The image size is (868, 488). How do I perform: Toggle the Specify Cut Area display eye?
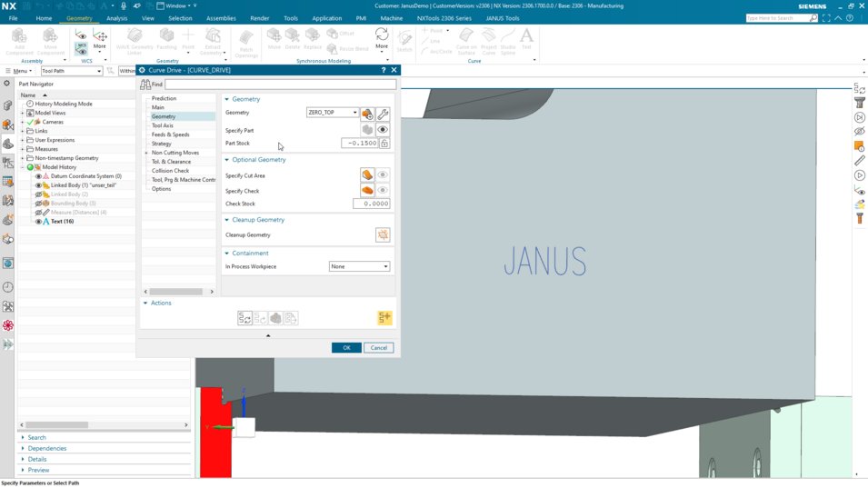[383, 174]
